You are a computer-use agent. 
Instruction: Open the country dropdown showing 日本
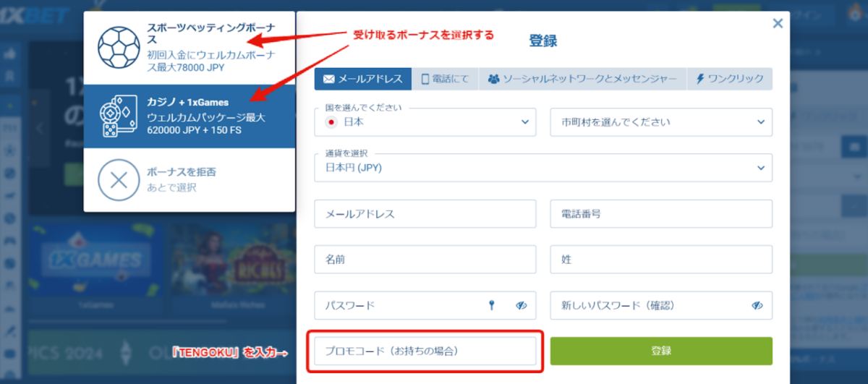(425, 122)
